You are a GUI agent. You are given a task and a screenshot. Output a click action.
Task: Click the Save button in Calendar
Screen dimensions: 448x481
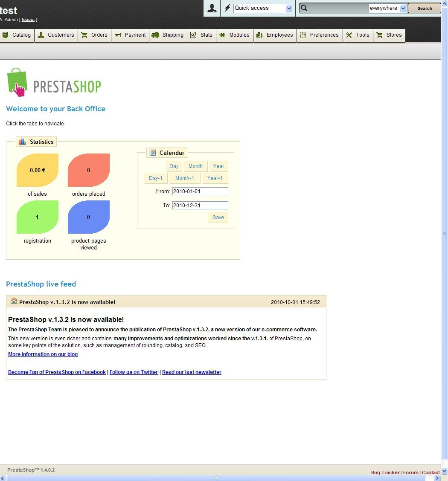(x=218, y=217)
